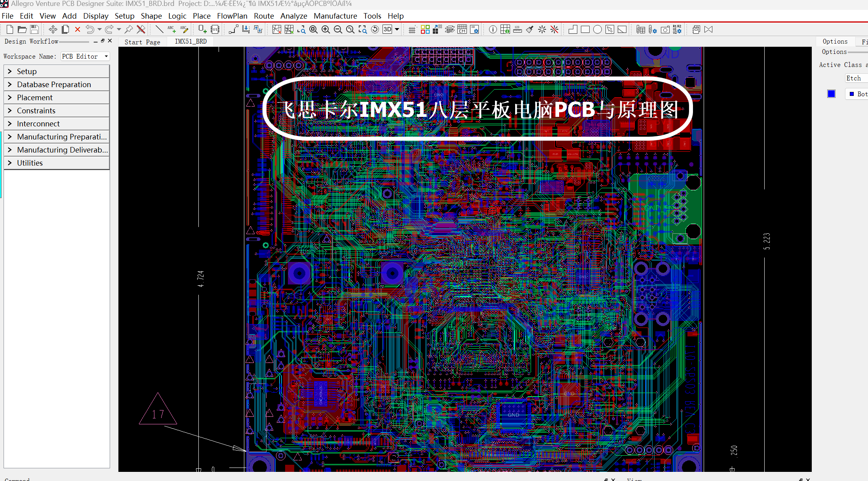
Task: Click the Zoom Out magnifier
Action: click(x=338, y=29)
